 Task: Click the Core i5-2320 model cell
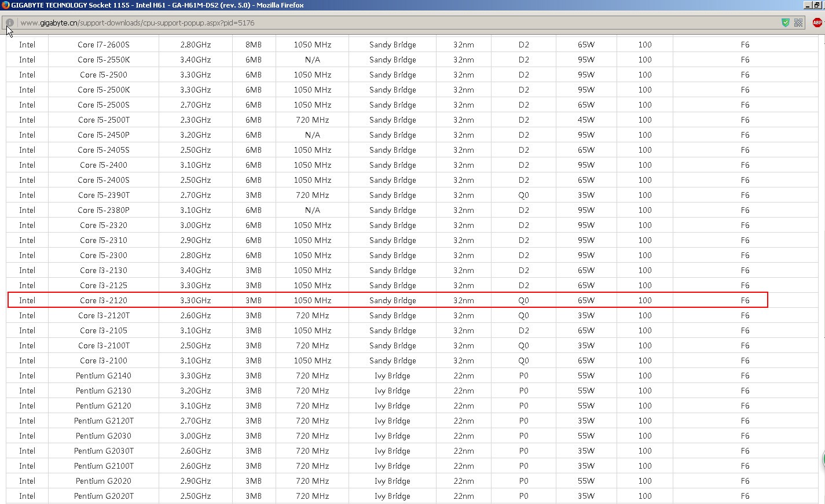[x=104, y=225]
